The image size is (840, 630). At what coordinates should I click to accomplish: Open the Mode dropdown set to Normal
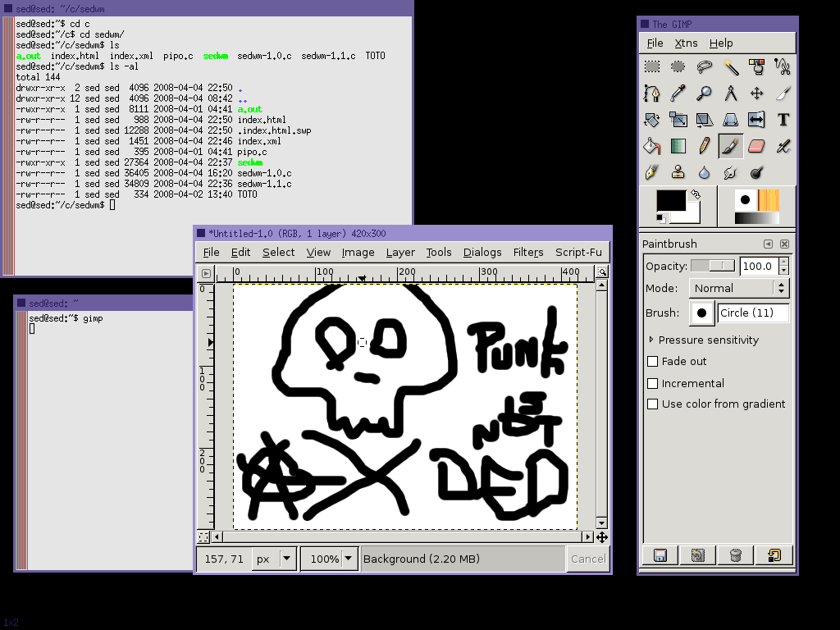pos(738,289)
